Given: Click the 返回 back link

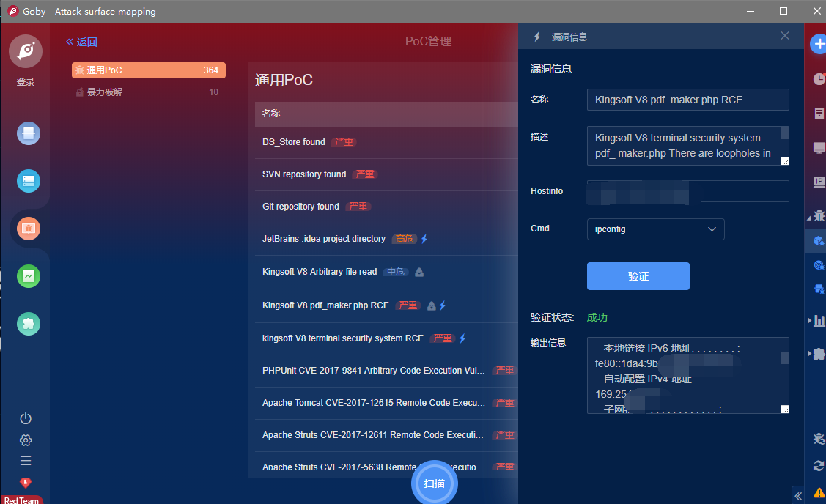Looking at the screenshot, I should click(81, 42).
